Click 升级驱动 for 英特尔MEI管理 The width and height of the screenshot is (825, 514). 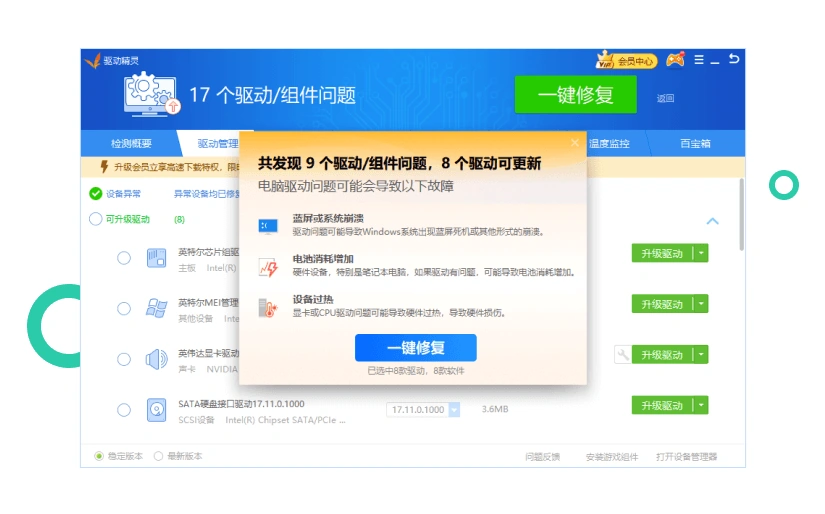click(662, 304)
